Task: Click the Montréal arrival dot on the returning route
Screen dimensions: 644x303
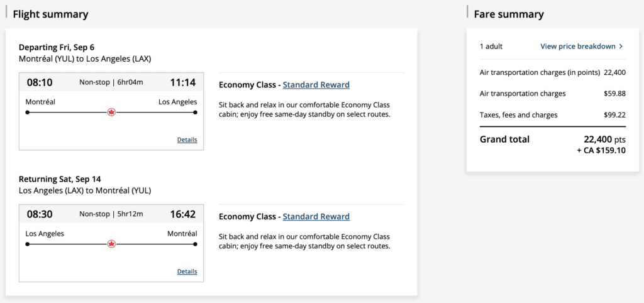Action: tap(196, 244)
